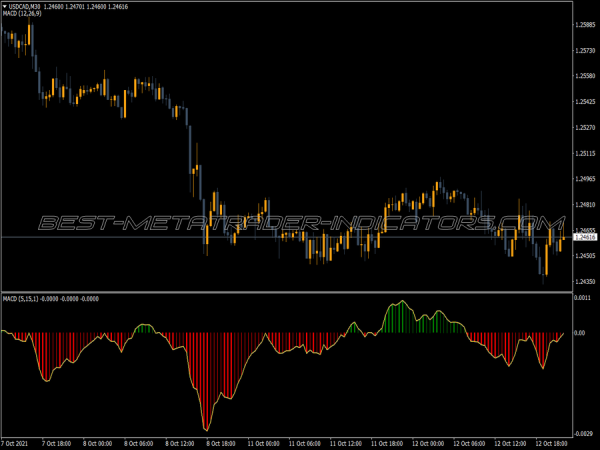Click price level 1.25270 on the scale
The image size is (600, 450).
(x=585, y=127)
